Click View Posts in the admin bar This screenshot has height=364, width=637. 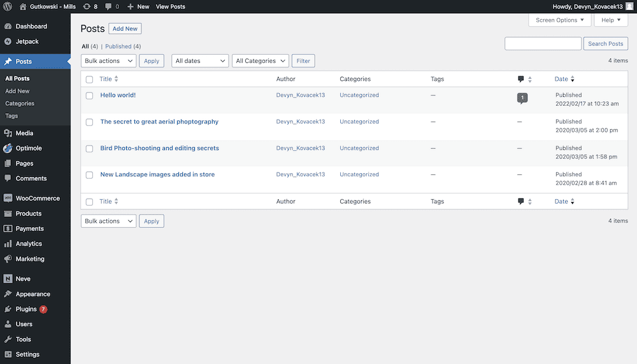[171, 6]
